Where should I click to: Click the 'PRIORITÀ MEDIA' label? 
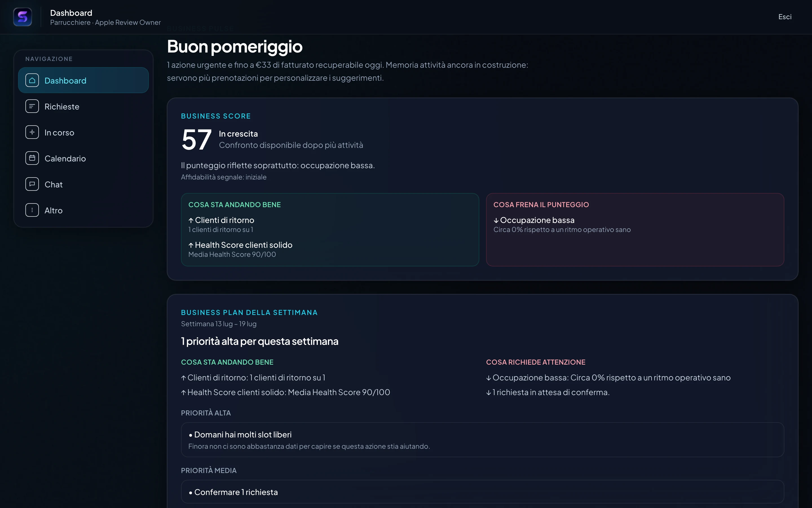click(209, 470)
